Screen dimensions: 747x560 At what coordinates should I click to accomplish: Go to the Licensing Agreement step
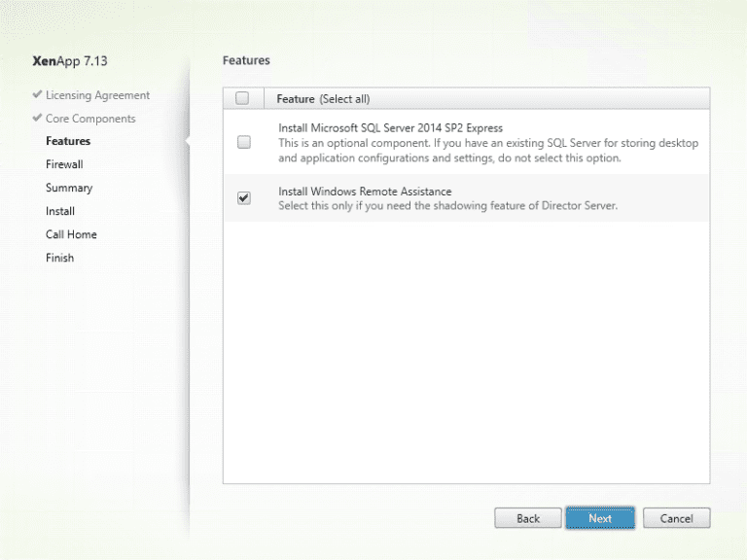point(97,95)
